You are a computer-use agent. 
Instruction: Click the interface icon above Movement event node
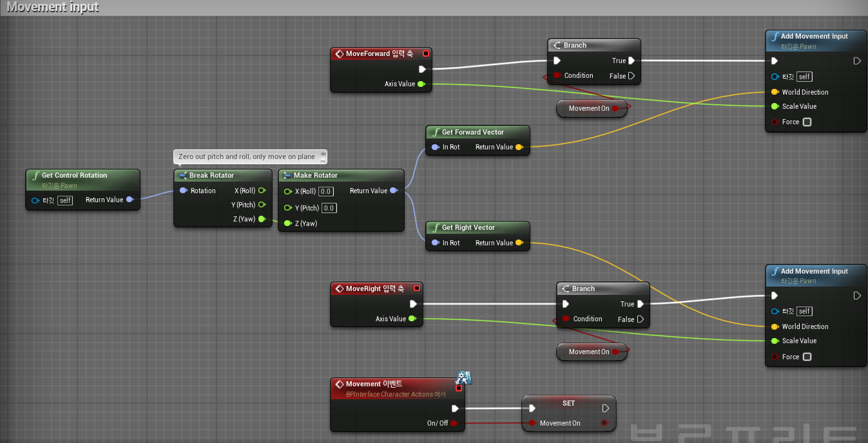465,377
